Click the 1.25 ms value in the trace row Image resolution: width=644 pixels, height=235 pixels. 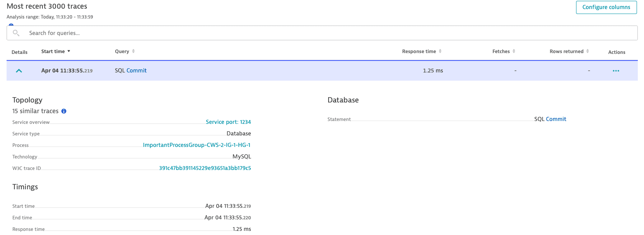tap(433, 71)
